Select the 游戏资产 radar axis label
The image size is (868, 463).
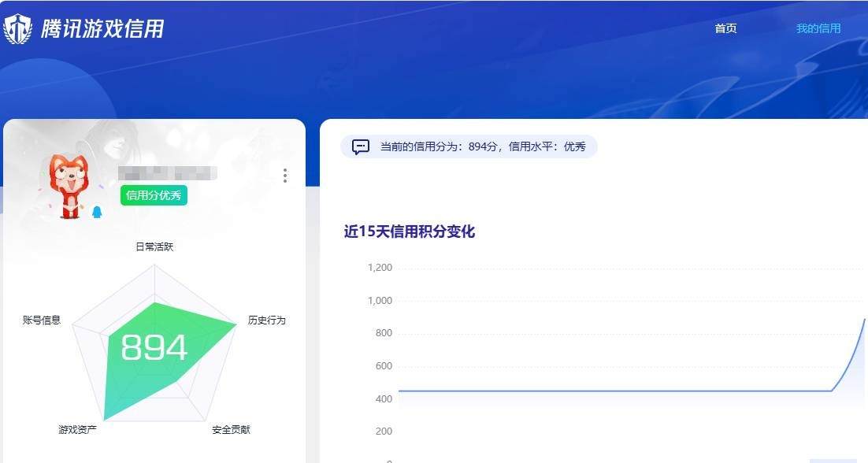coord(77,429)
